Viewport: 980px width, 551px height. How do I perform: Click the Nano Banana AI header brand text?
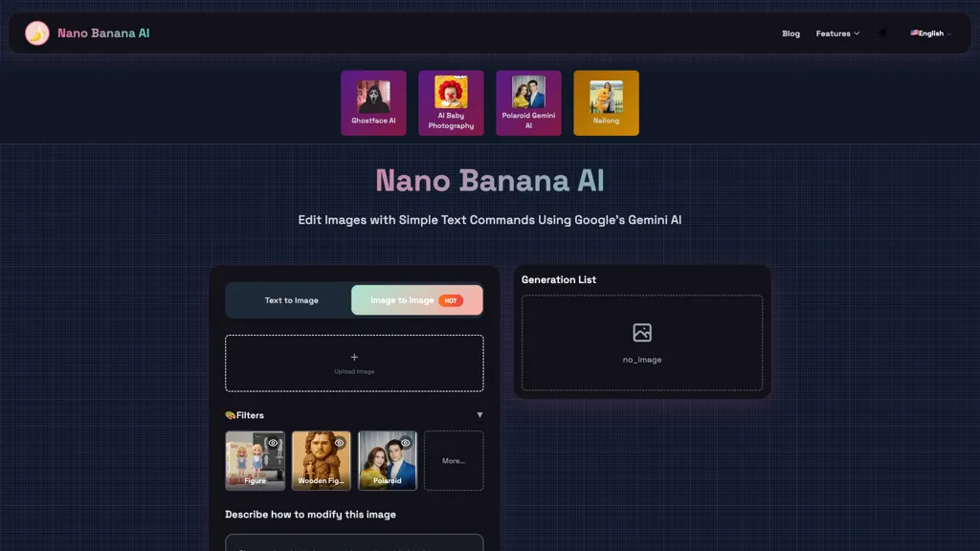103,33
